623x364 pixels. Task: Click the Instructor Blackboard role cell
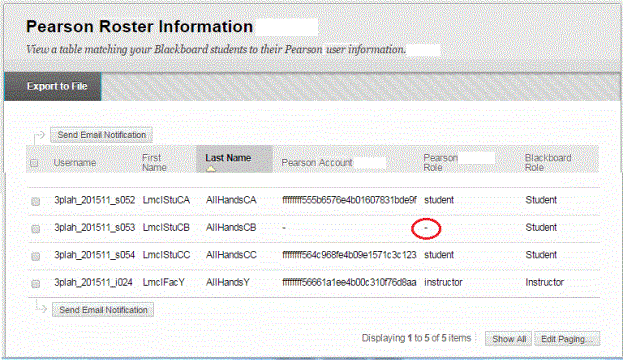tap(545, 282)
